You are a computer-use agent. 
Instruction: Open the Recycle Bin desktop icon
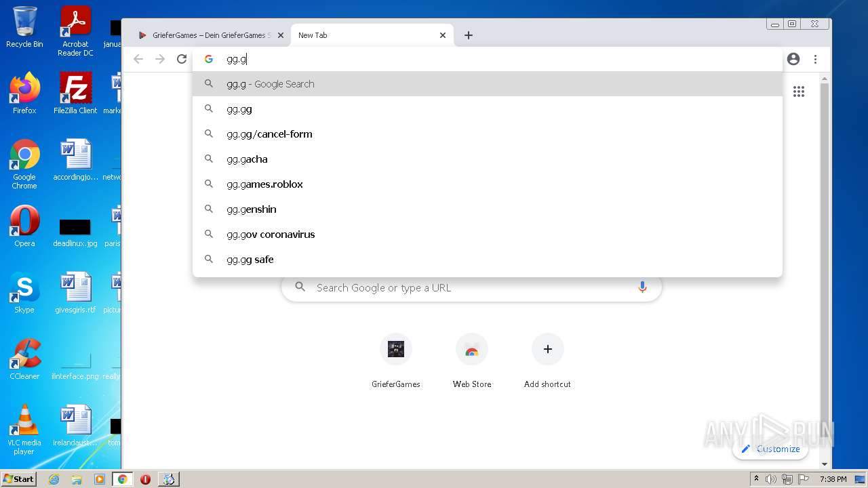tap(24, 27)
